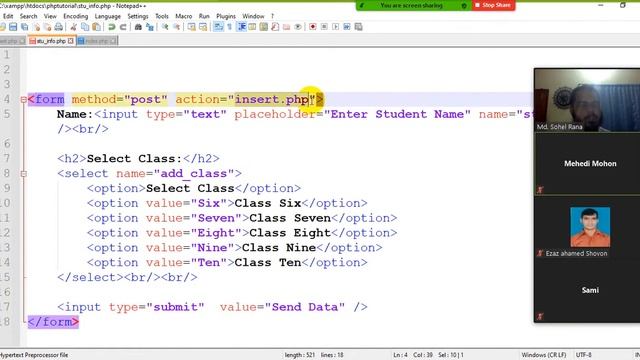Toggle Synchronize Vertical Scrolling
The width and height of the screenshot is (640, 360).
pyautogui.click(x=191, y=27)
